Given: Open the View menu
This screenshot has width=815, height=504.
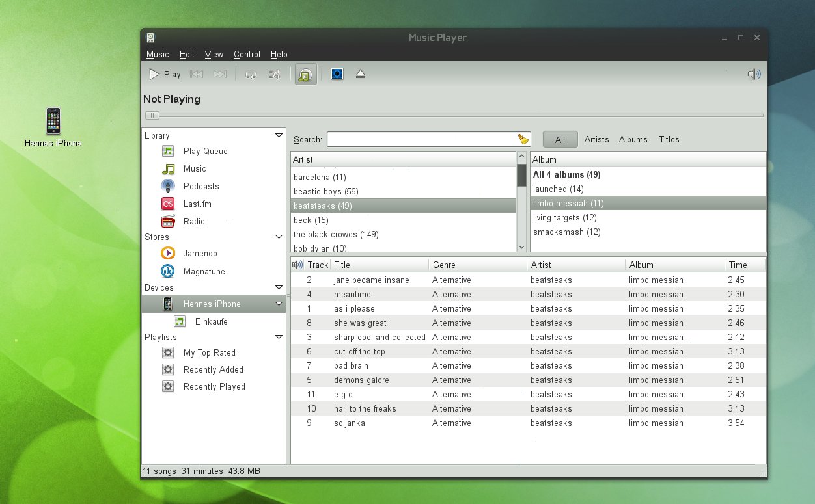Looking at the screenshot, I should (x=214, y=55).
